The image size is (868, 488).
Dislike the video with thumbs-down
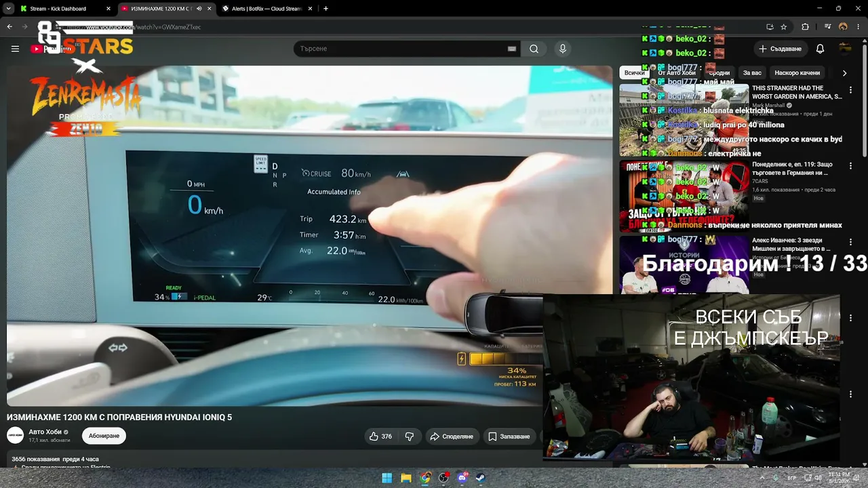409,436
